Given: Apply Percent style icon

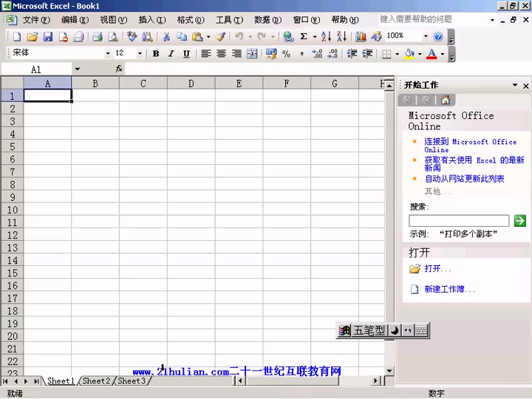Looking at the screenshot, I should click(x=287, y=54).
